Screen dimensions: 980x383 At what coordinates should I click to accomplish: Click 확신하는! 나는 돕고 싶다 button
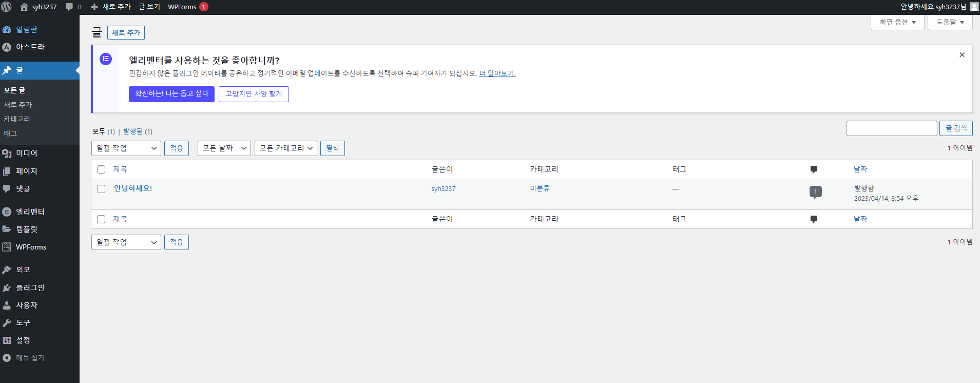(171, 94)
